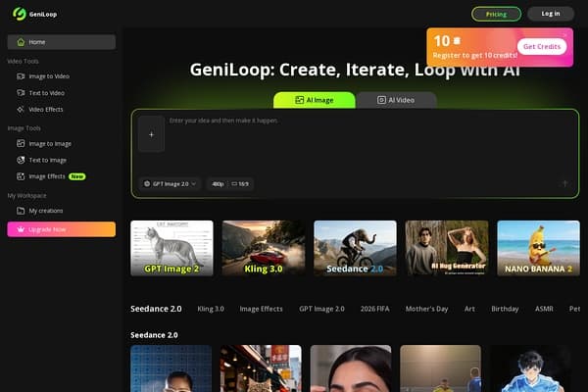
Task: Go to Home in sidebar
Action: click(62, 42)
